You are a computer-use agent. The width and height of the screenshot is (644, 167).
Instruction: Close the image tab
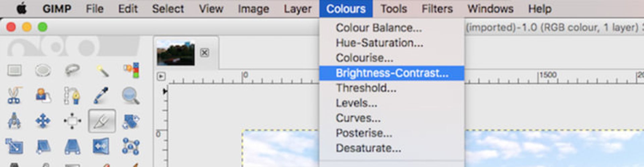click(x=204, y=53)
